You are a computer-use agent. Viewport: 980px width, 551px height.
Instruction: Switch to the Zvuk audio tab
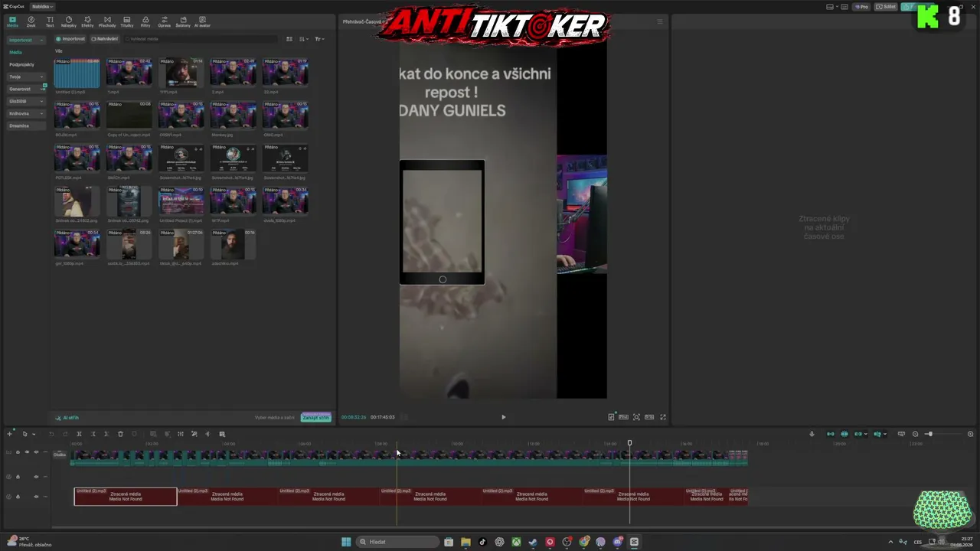click(x=31, y=22)
